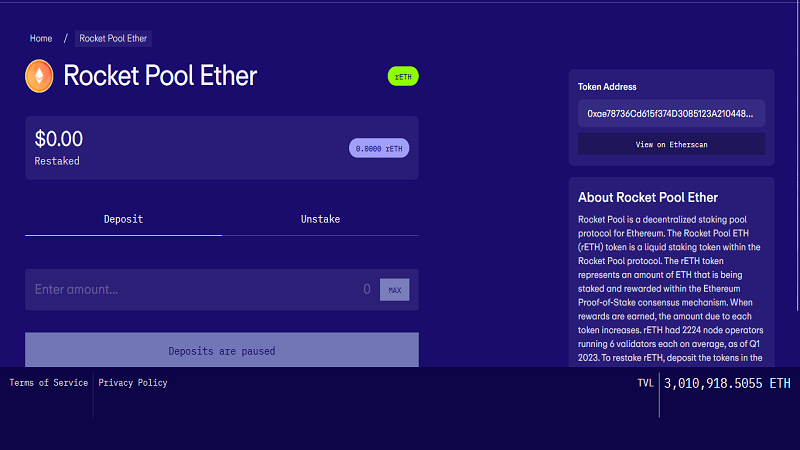Image resolution: width=800 pixels, height=450 pixels.
Task: Click the MAX amount button
Action: [394, 290]
